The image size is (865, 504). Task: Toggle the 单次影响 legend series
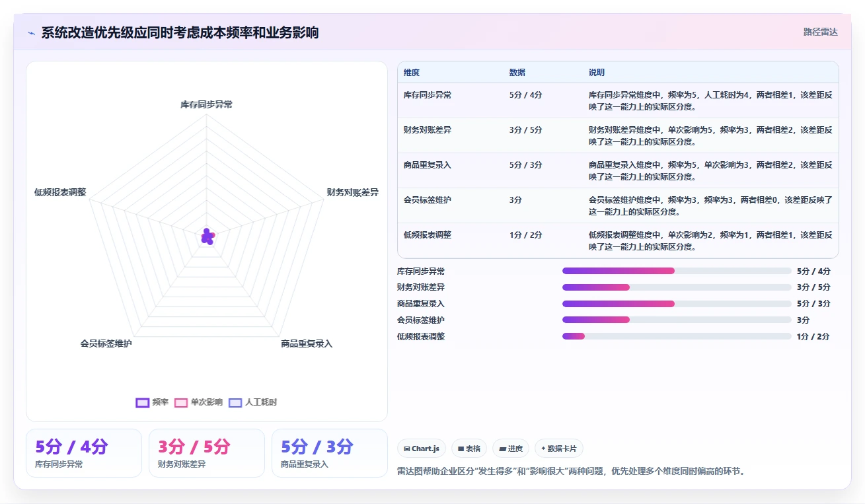click(198, 402)
